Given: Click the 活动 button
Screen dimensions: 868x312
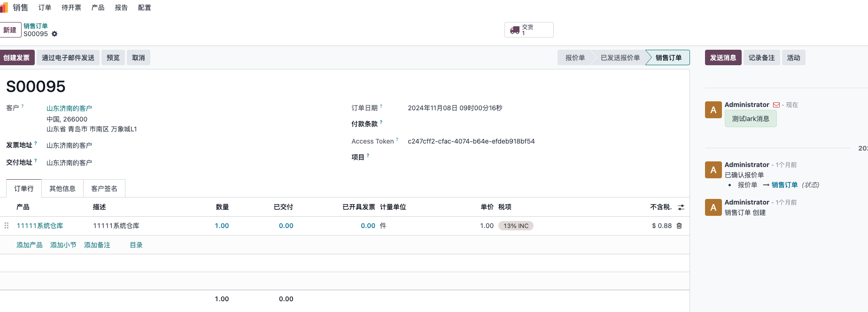Looking at the screenshot, I should tap(794, 58).
